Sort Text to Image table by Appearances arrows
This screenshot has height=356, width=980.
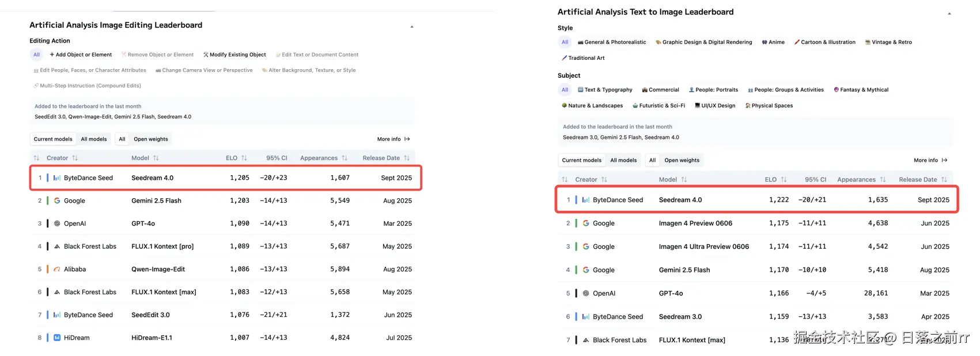pyautogui.click(x=883, y=180)
